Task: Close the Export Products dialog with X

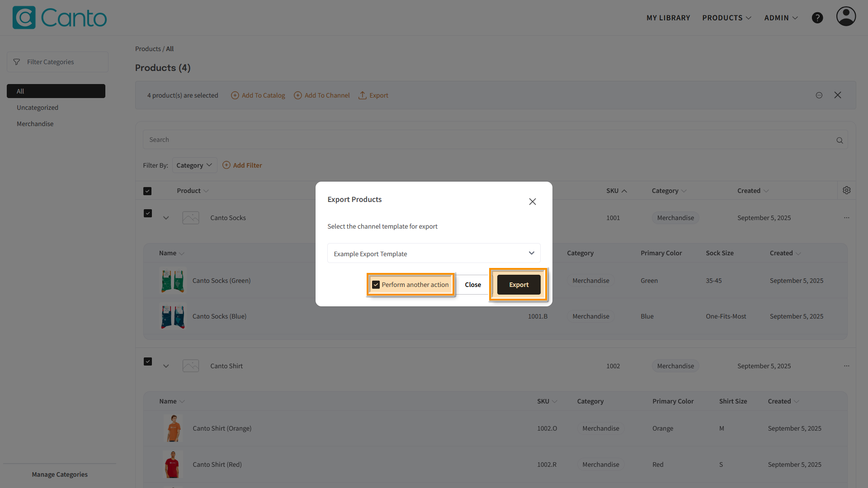Action: click(532, 202)
